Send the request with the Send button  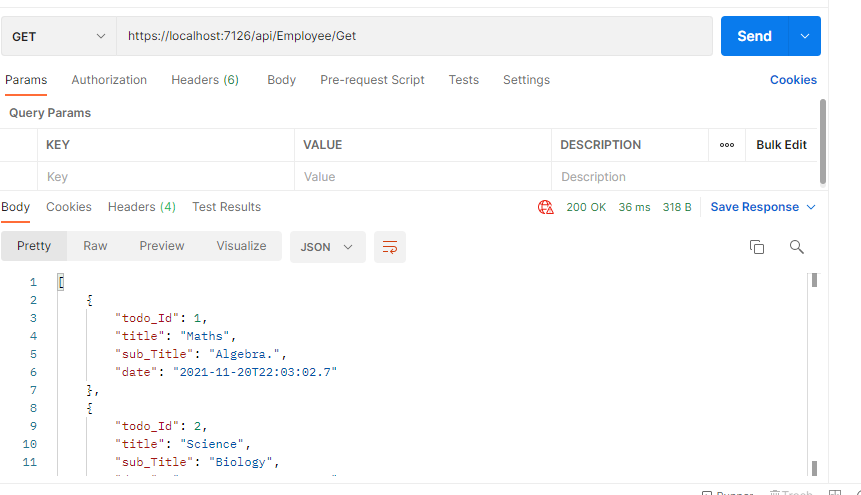754,36
